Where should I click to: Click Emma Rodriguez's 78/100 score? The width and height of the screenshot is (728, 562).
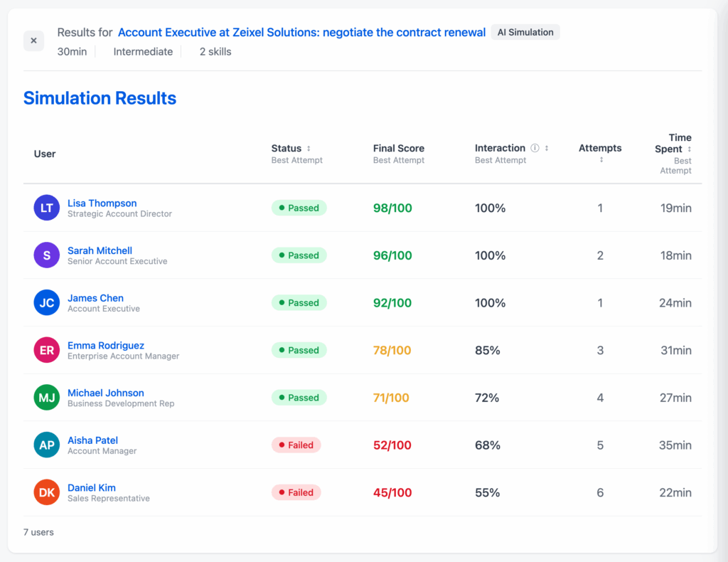(392, 350)
